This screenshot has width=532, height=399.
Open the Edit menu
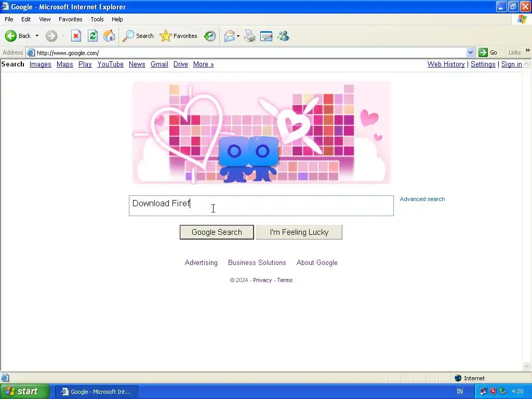(x=26, y=19)
